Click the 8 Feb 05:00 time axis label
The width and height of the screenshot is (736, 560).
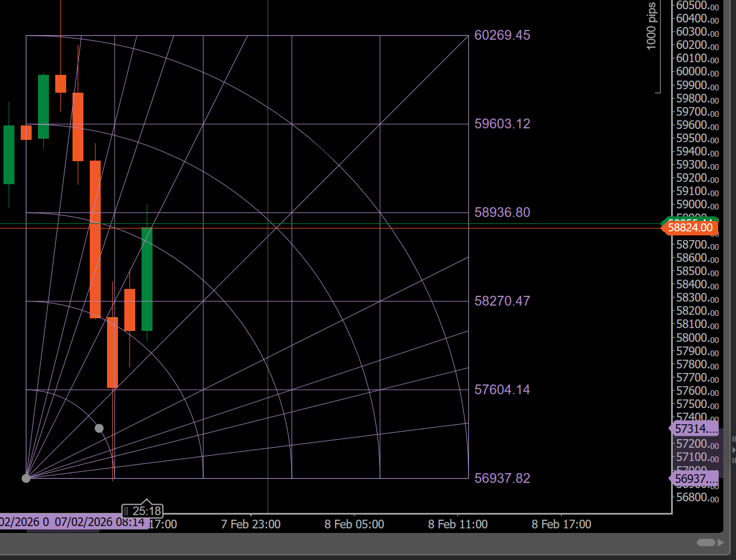pyautogui.click(x=354, y=524)
